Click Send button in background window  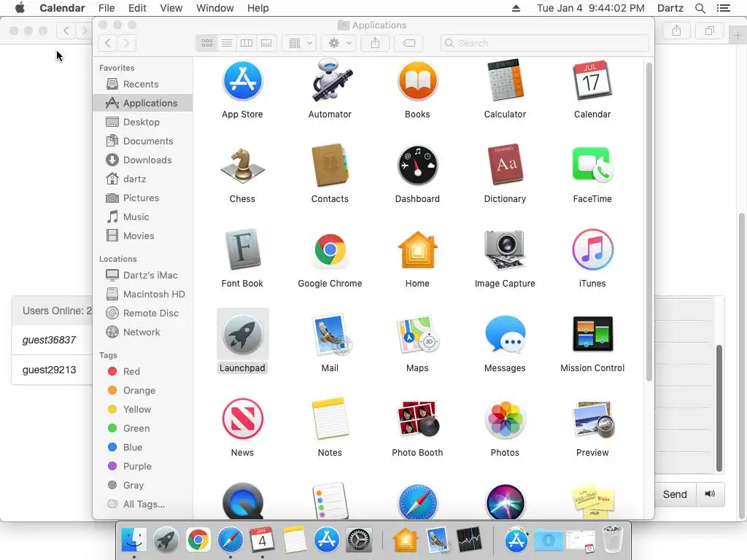[675, 495]
